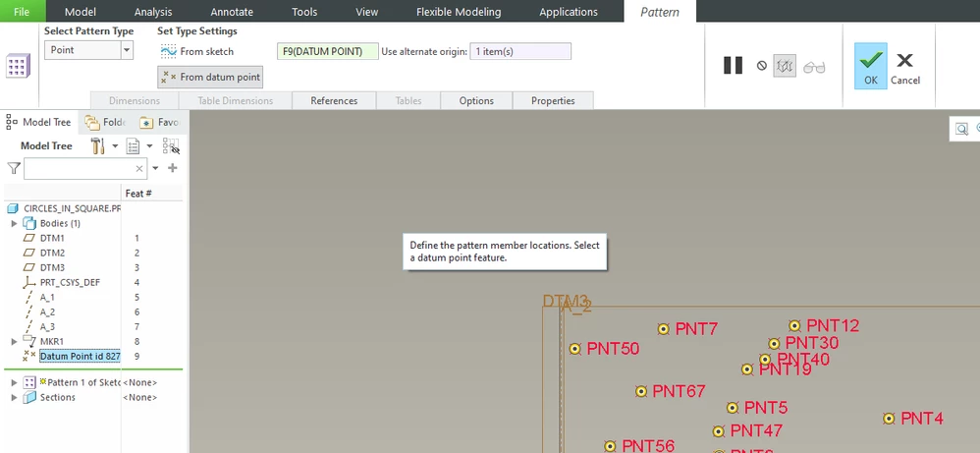Click the alternate origin 1 item(s) collector
This screenshot has width=980, height=453.
520,51
